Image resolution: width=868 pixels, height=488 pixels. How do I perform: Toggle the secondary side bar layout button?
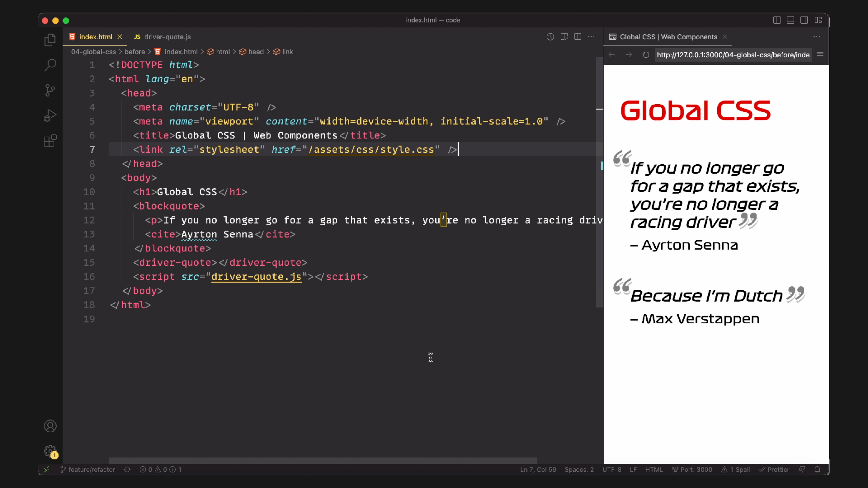click(x=804, y=20)
